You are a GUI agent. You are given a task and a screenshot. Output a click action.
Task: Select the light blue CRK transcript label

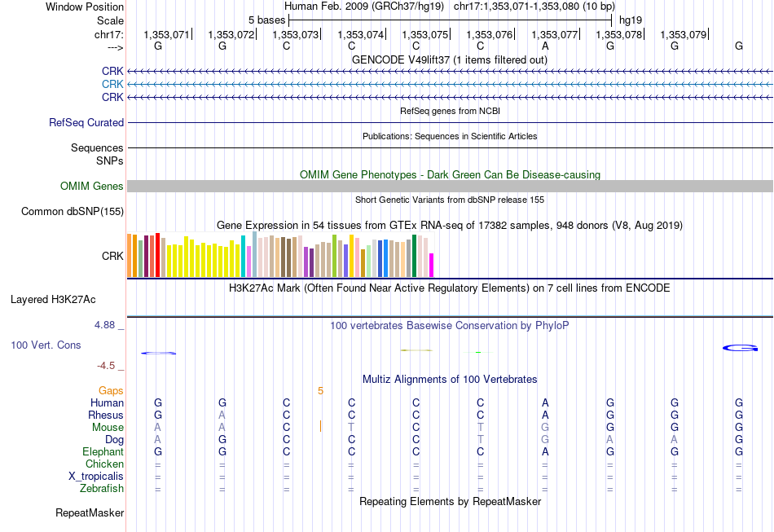112,84
